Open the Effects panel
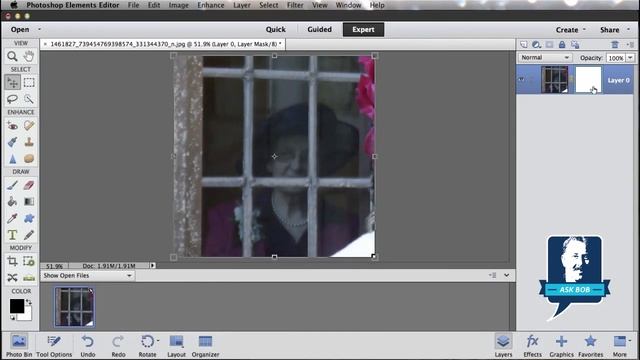Screen dimensions: 640x360 (x=532, y=346)
